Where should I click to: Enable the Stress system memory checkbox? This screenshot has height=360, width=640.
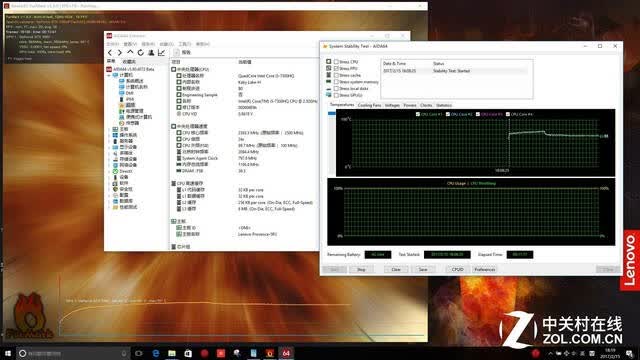[336, 82]
